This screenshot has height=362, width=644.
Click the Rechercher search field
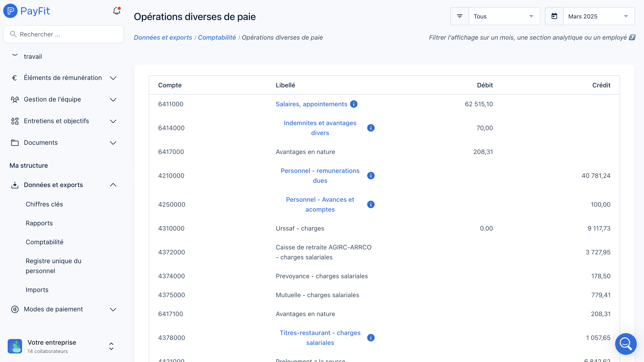pos(64,34)
